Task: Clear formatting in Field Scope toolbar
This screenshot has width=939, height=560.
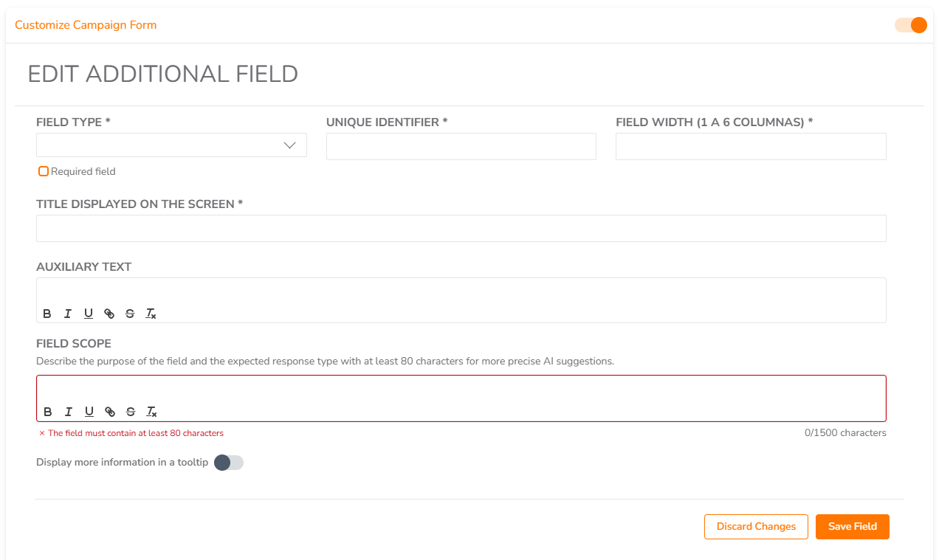Action: point(151,412)
